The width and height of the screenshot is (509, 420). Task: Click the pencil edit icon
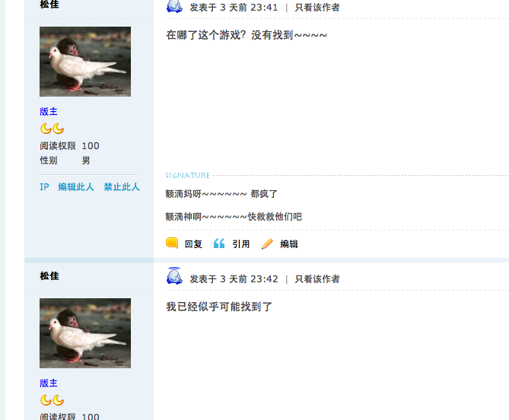point(267,243)
